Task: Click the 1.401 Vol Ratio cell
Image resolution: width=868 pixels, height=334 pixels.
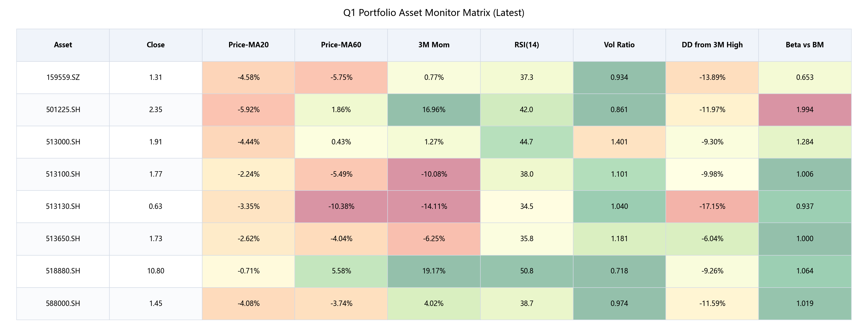Action: pyautogui.click(x=619, y=142)
